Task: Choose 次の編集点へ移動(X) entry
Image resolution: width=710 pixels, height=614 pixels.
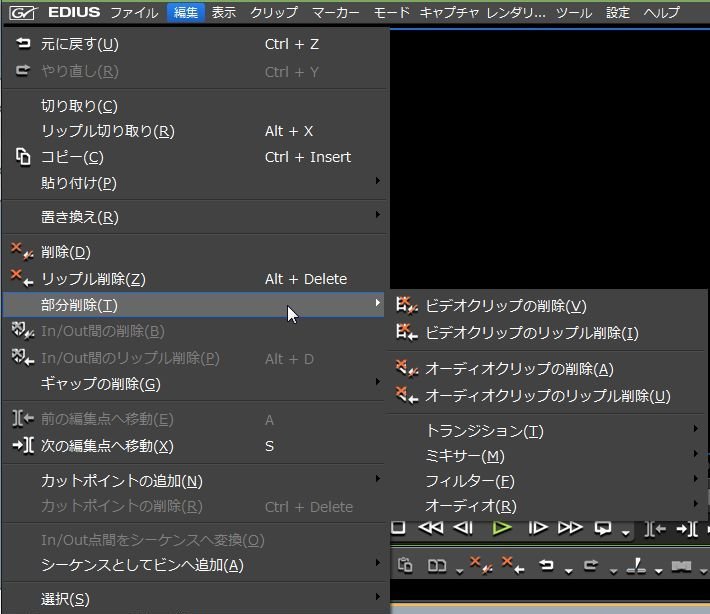Action: [195, 446]
